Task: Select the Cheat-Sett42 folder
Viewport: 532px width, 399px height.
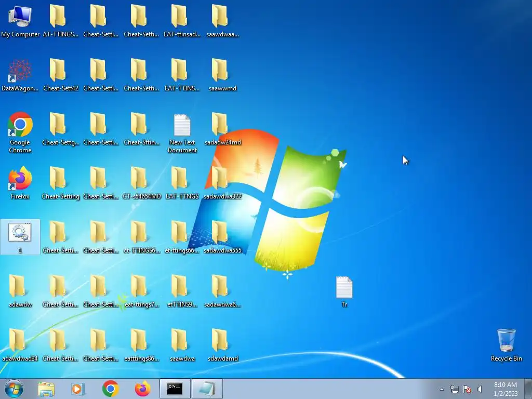Action: (x=60, y=75)
